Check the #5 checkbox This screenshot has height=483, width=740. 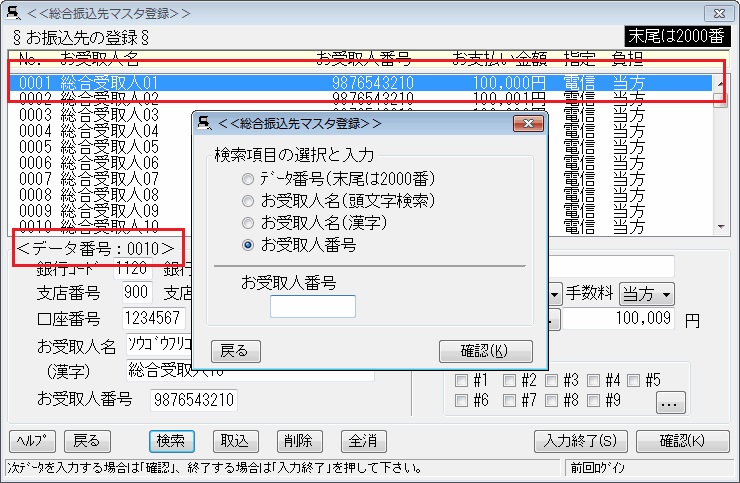633,380
